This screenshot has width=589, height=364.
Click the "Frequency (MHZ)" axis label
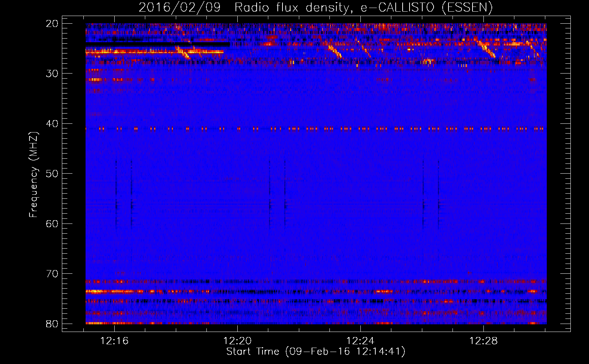(x=33, y=175)
